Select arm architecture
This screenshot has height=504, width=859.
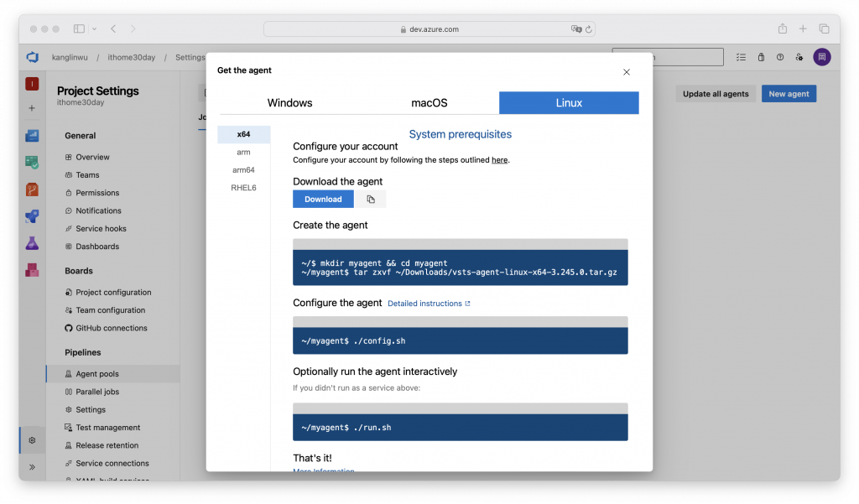pos(244,153)
